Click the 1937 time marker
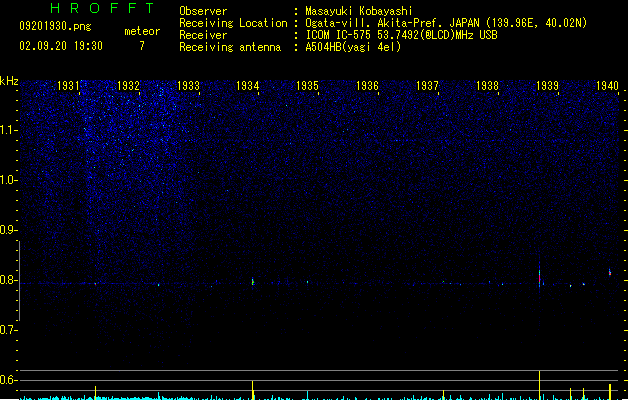The height and width of the screenshot is (400, 629). pyautogui.click(x=427, y=86)
